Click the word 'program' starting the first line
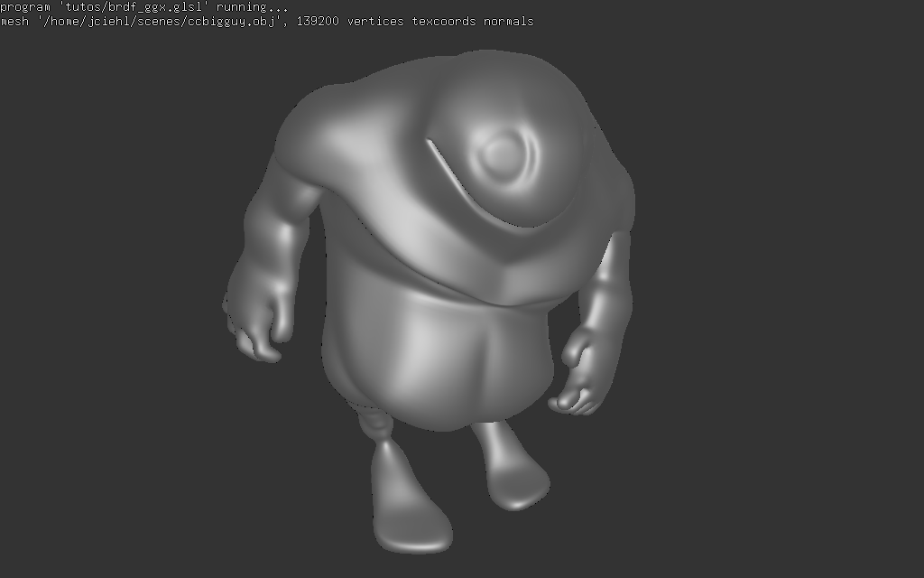Screen dimensions: 924x578 (x=25, y=7)
